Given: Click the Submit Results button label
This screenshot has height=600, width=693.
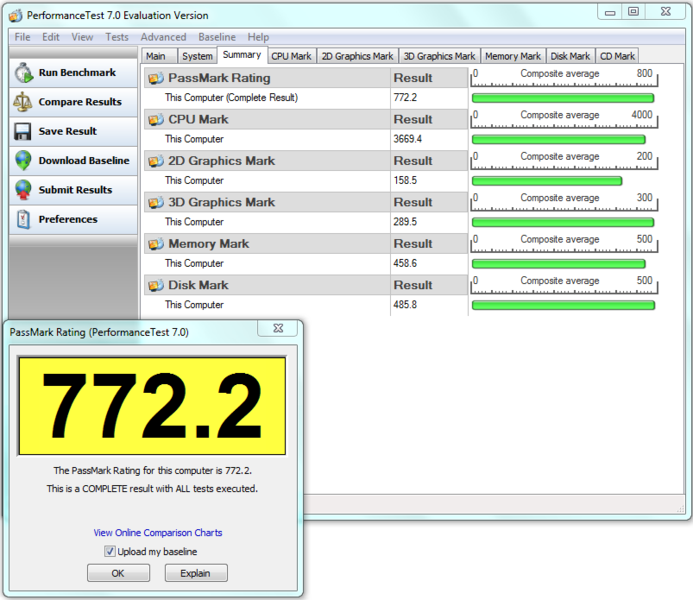Looking at the screenshot, I should (x=75, y=190).
